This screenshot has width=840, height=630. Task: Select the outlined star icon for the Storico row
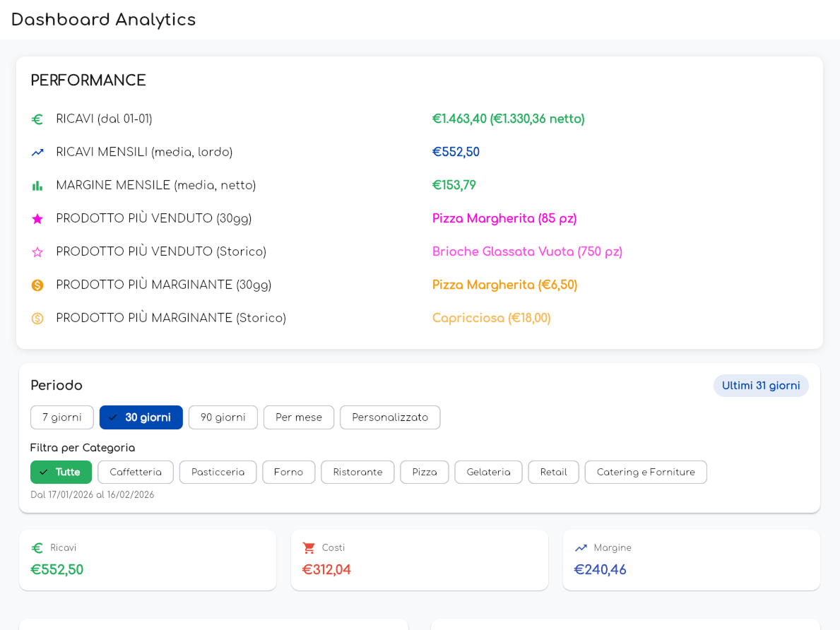(37, 251)
